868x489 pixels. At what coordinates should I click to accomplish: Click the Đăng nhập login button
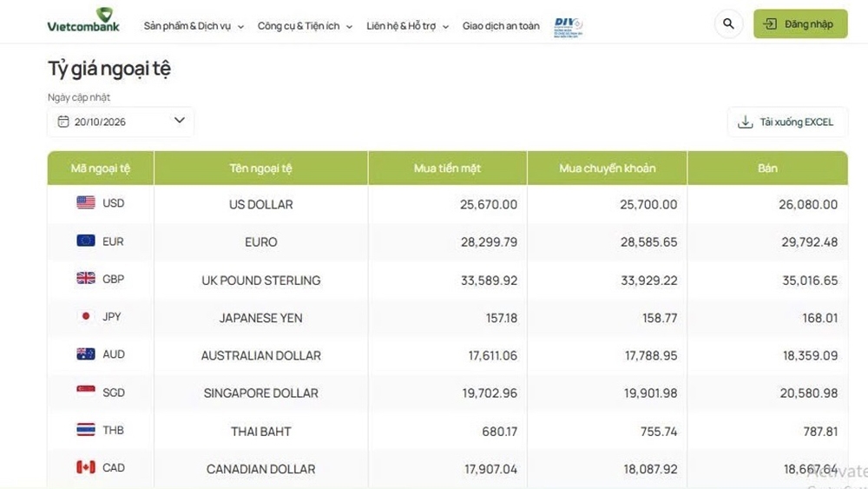pyautogui.click(x=800, y=23)
